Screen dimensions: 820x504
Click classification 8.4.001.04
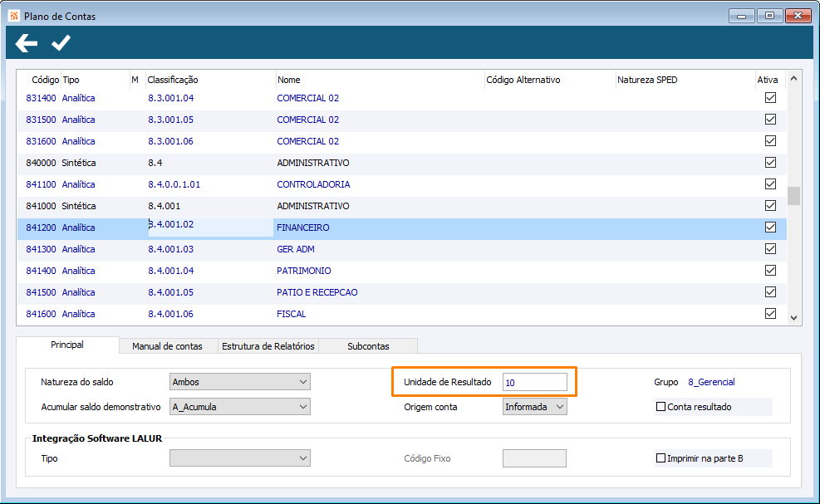point(170,271)
